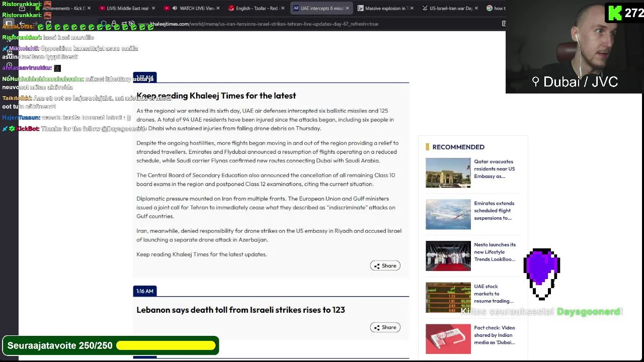Click the Dubai / JVC location pin icon
644x362 pixels.
pyautogui.click(x=535, y=81)
